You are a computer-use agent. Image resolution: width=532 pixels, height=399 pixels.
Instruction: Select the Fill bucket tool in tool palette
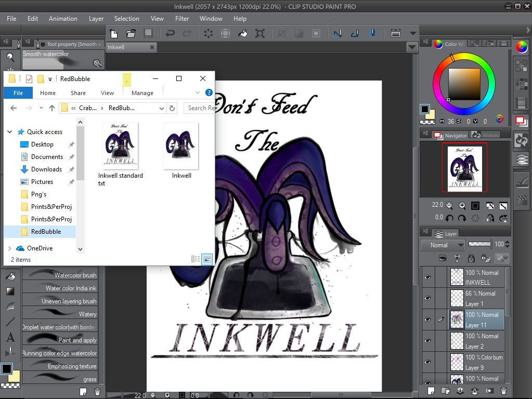10,276
